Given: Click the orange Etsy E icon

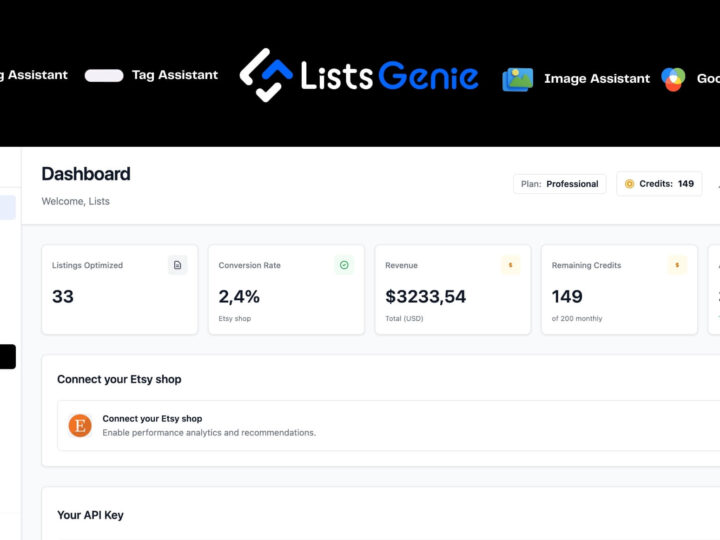Looking at the screenshot, I should [x=80, y=426].
